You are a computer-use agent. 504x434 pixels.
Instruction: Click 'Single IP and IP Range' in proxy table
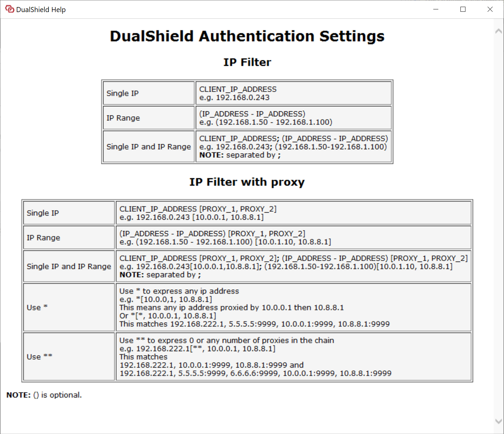[x=69, y=266]
